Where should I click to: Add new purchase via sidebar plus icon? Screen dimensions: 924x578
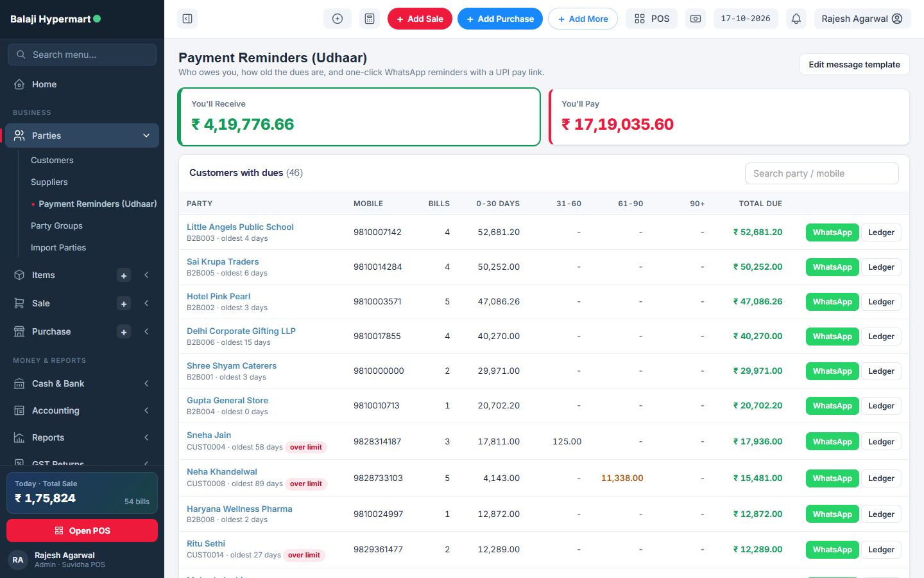coord(124,332)
